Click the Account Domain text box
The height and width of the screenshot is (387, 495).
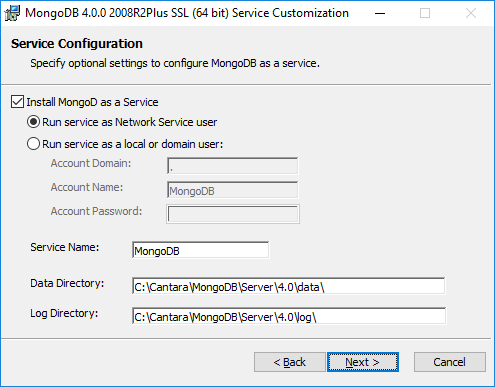233,166
